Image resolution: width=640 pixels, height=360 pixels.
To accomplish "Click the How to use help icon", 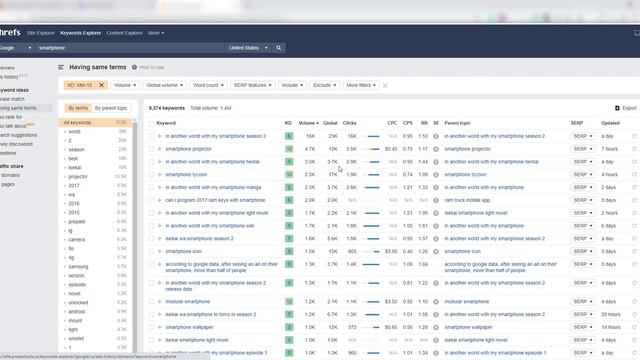I will [x=134, y=67].
